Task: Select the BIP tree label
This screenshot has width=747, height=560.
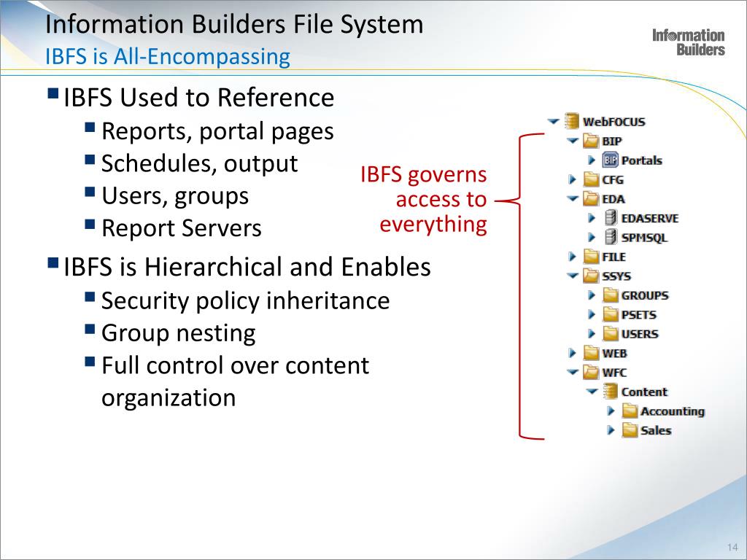Action: click(x=612, y=141)
